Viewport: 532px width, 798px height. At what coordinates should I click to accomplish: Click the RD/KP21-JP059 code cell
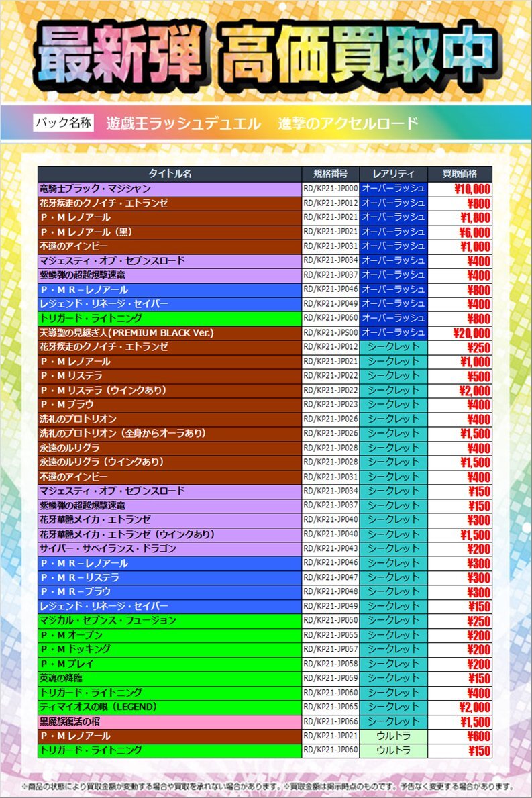331,679
